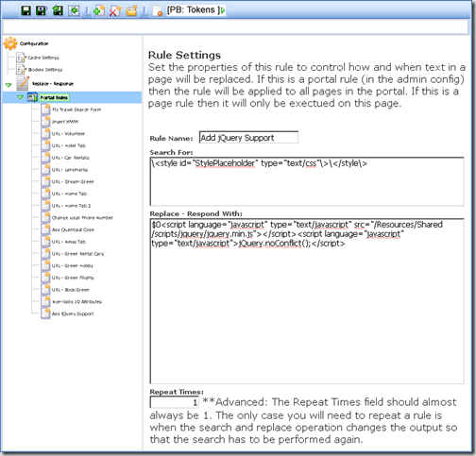
Task: Select the Non-Valid ID Attributes rule label
Action: [76, 301]
